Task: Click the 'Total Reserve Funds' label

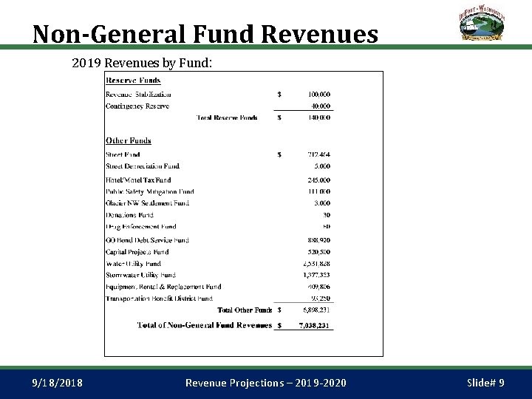Action: point(227,117)
